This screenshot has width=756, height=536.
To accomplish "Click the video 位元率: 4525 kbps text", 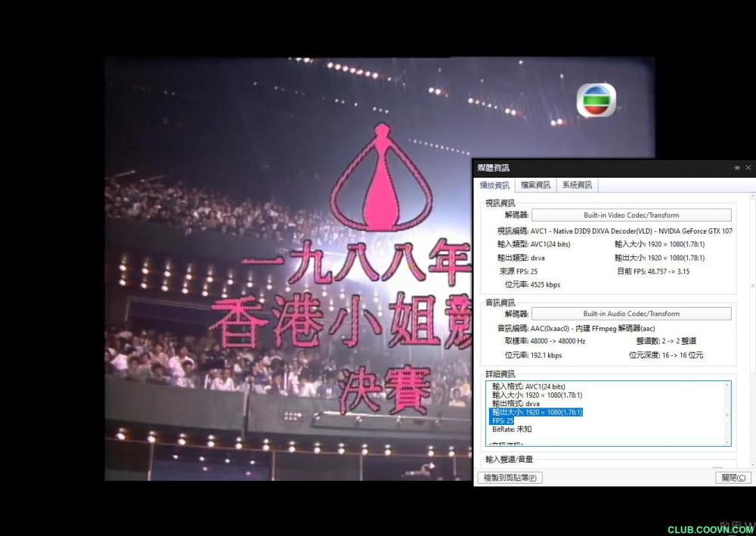I will coord(532,285).
